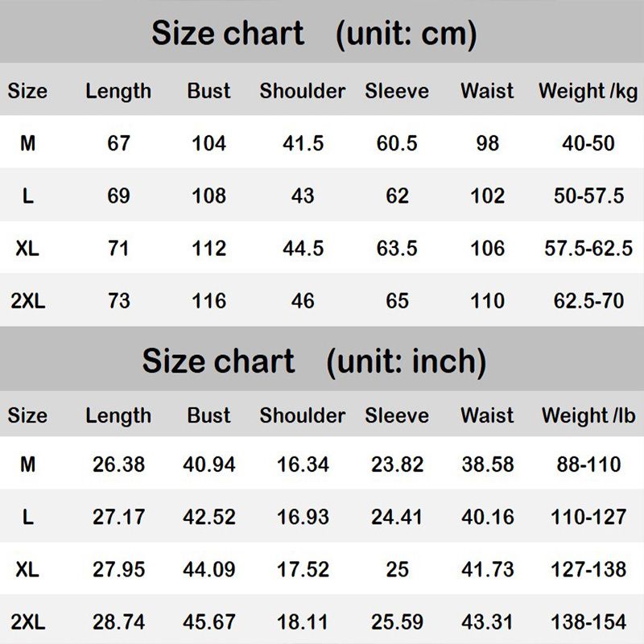Image resolution: width=644 pixels, height=644 pixels.
Task: Click the shoulder value 41.5
Action: click(x=303, y=143)
